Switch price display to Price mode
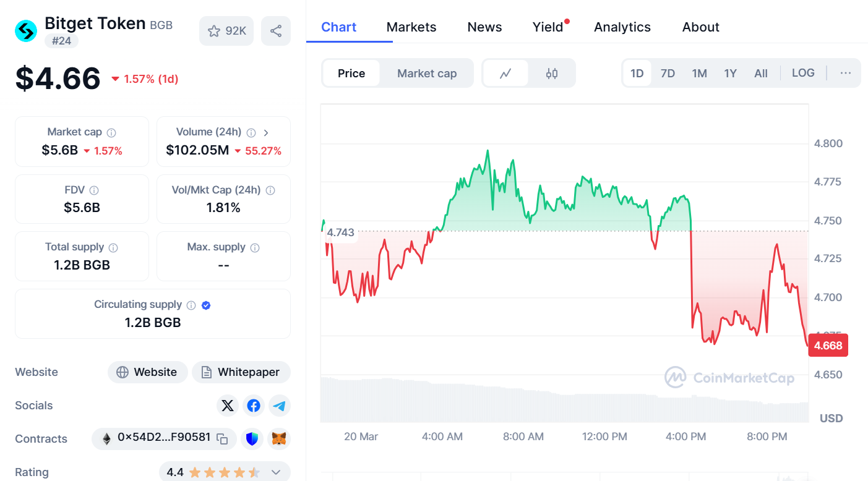The image size is (868, 481). pos(351,72)
